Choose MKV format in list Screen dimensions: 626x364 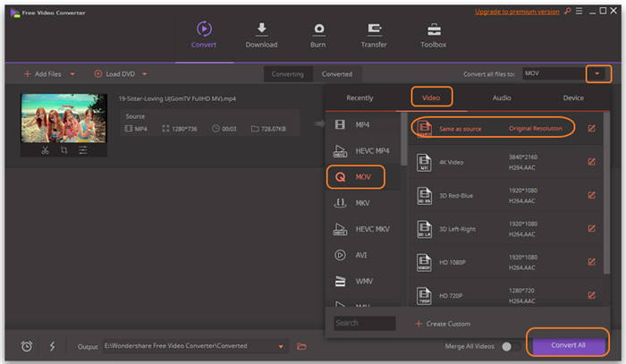click(363, 203)
